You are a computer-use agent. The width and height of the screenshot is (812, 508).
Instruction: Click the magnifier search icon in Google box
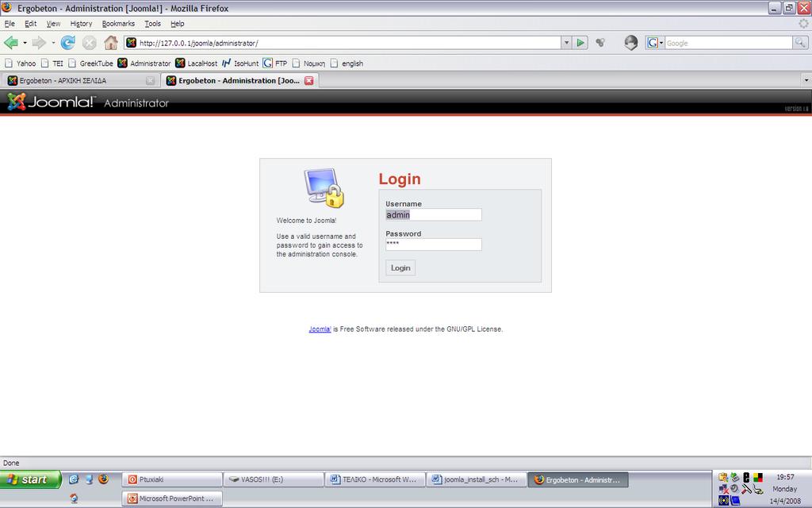click(800, 43)
